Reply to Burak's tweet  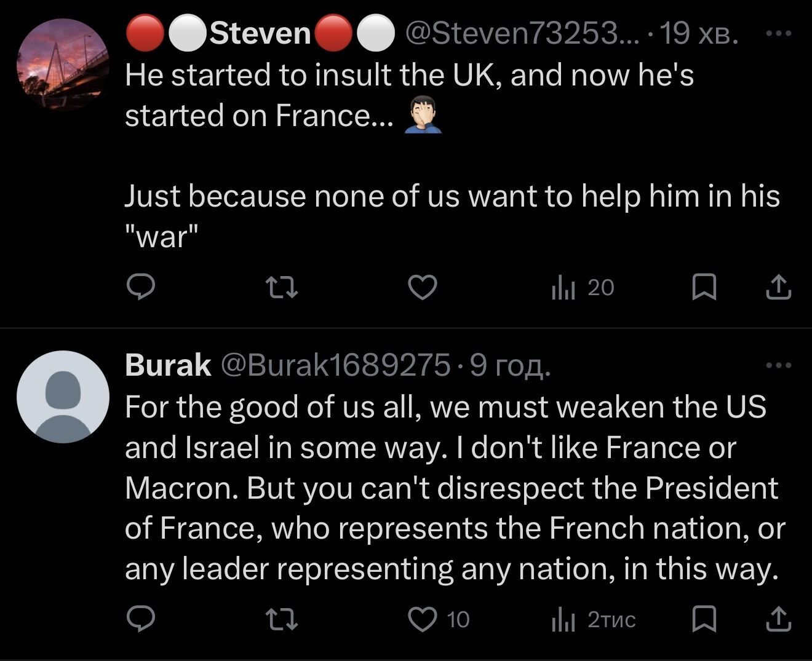pos(140,619)
